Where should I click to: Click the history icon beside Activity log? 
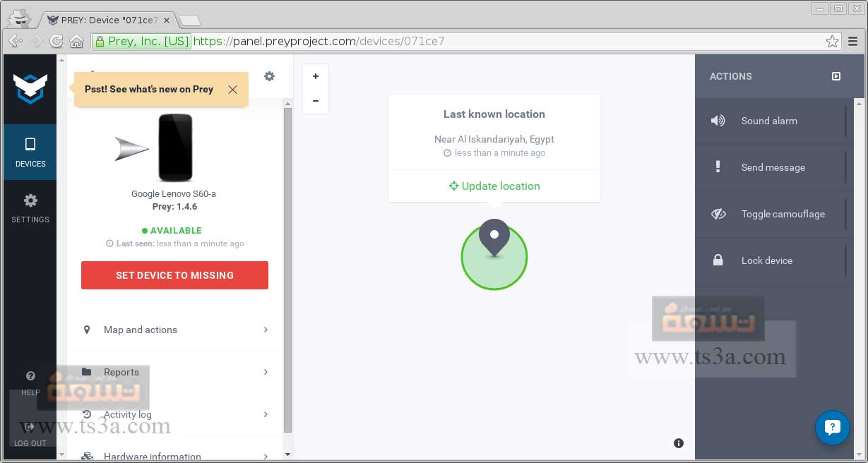click(x=87, y=414)
